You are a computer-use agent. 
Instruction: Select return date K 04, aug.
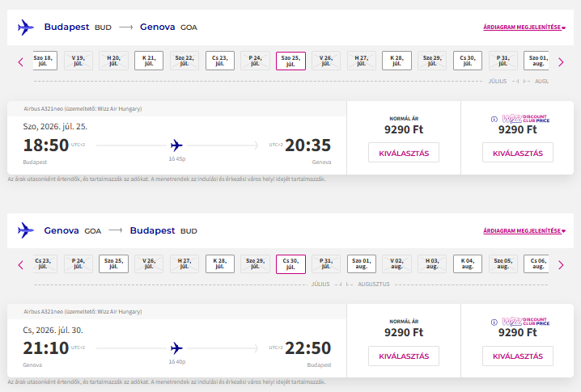tap(468, 264)
